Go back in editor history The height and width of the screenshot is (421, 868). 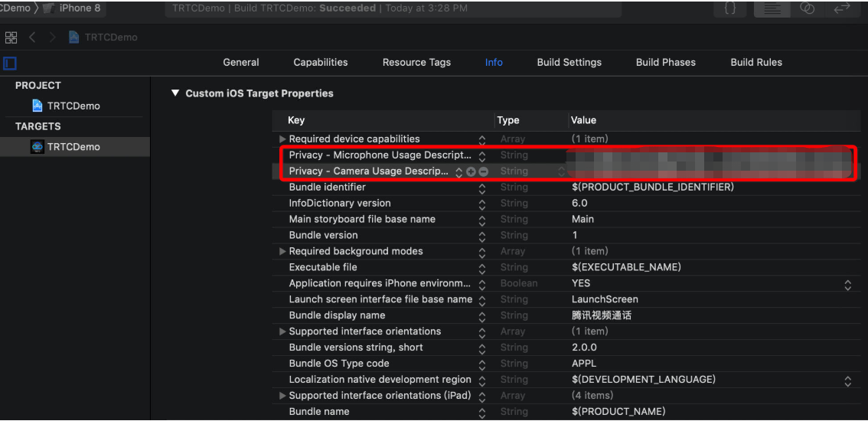point(33,38)
